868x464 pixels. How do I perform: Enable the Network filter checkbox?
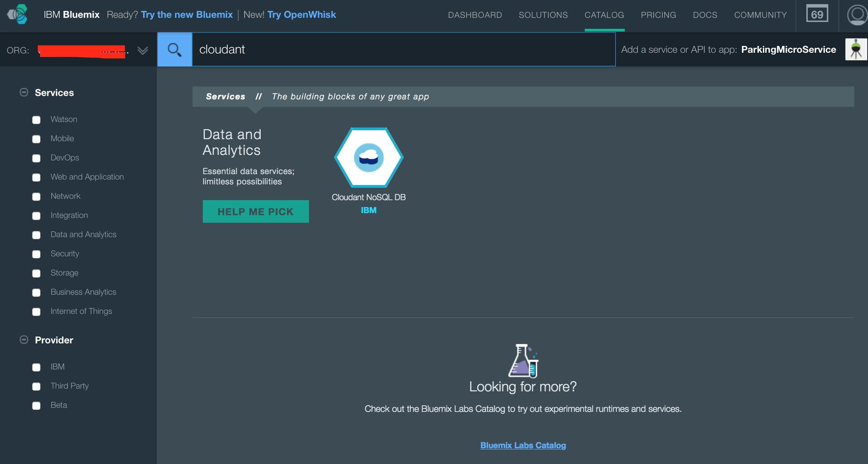point(36,197)
